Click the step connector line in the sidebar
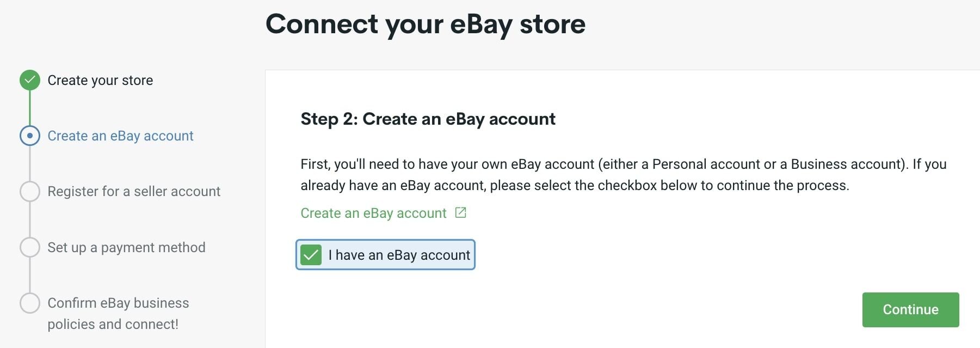 click(30, 163)
